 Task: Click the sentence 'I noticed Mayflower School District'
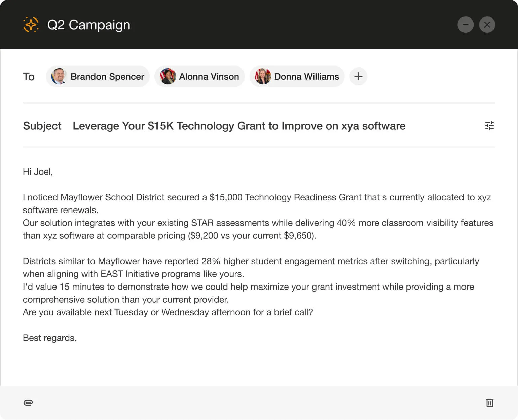point(257,203)
